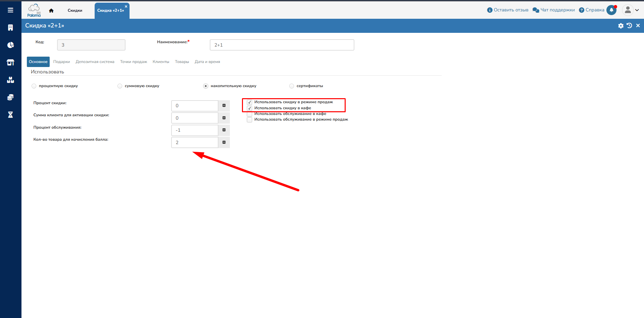
Task: Open calculator for Процент скидки field
Action: point(224,106)
